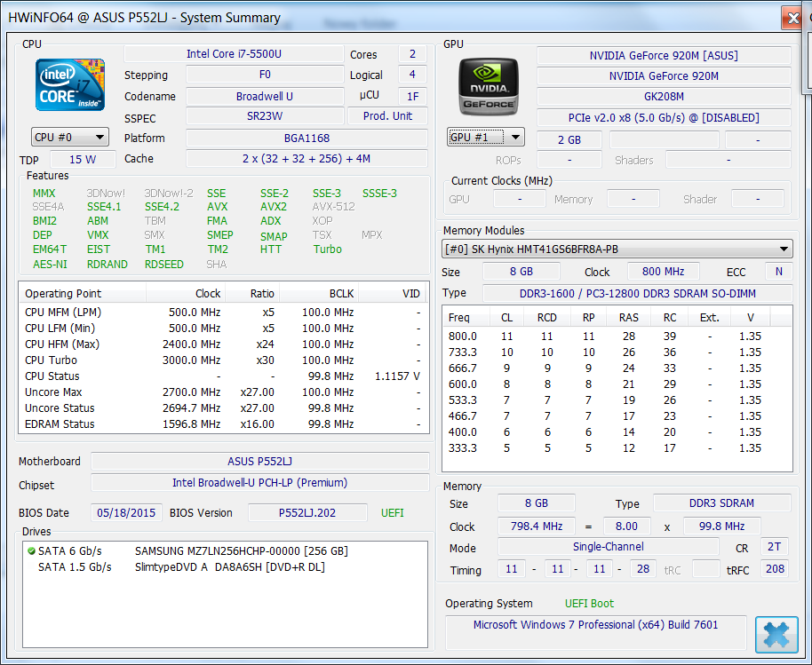
Task: Click the DDR3-1600 memory module type field
Action: point(638,293)
